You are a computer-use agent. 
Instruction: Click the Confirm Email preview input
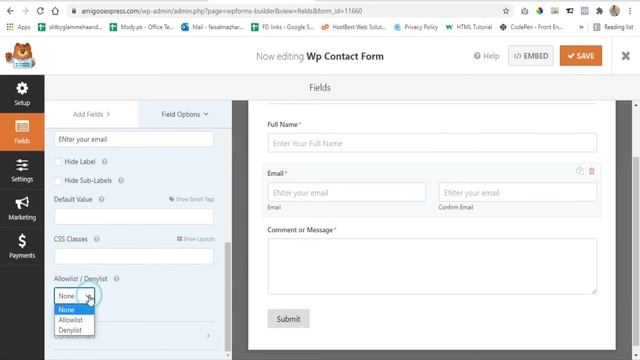click(x=518, y=192)
